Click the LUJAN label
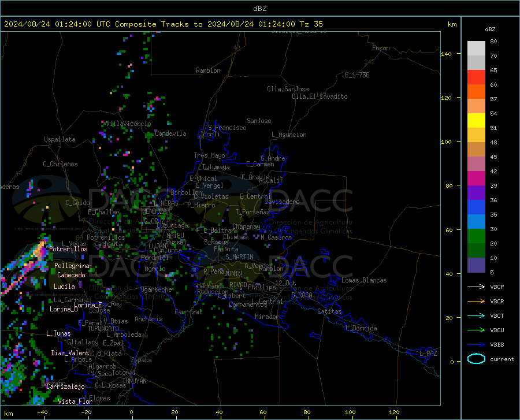The image size is (520, 420). tap(157, 246)
